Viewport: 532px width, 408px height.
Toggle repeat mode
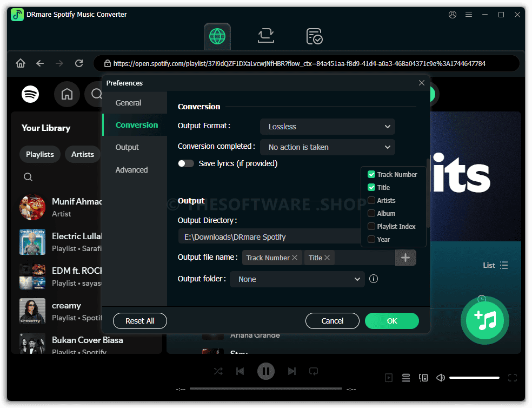click(314, 371)
